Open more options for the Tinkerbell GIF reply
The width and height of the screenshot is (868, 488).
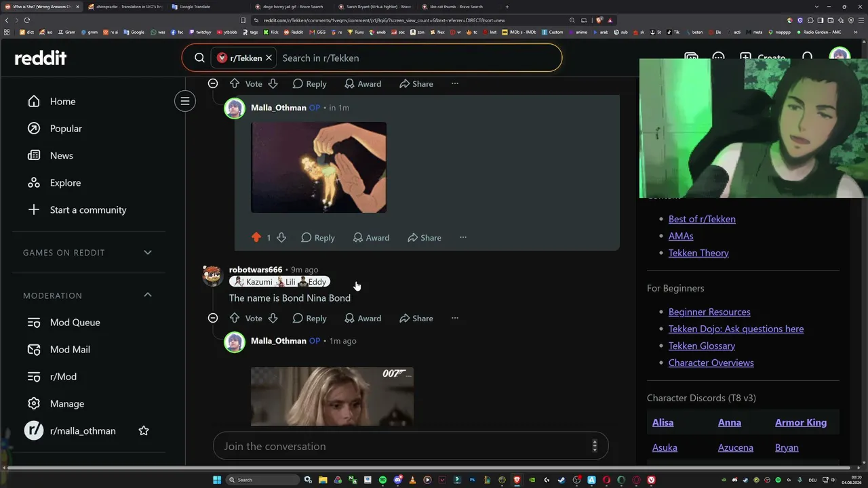click(463, 237)
